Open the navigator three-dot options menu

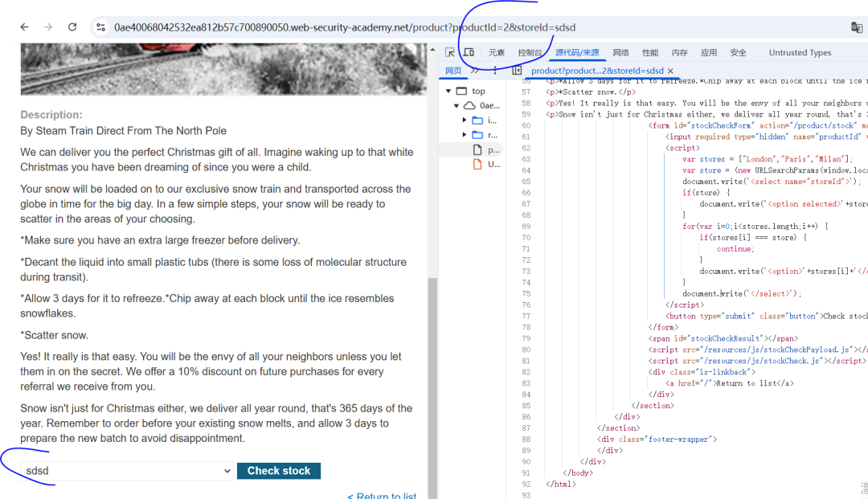click(x=495, y=70)
